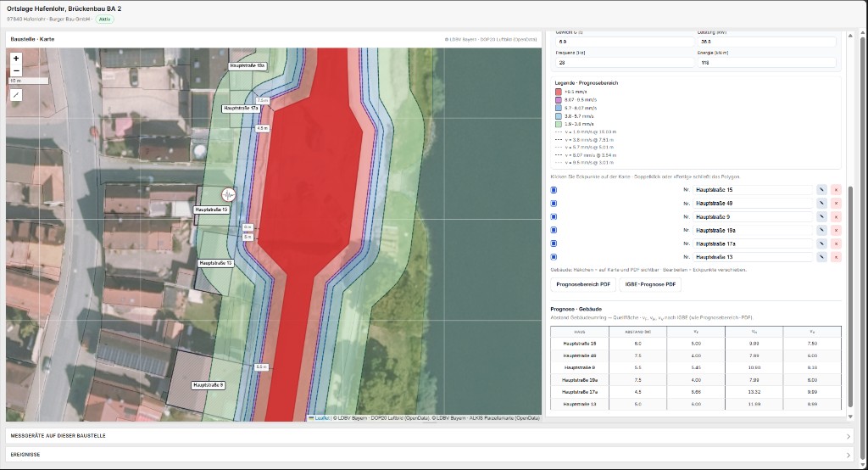The width and height of the screenshot is (868, 470).
Task: Download the Prognosebereich PDF
Action: 583,284
